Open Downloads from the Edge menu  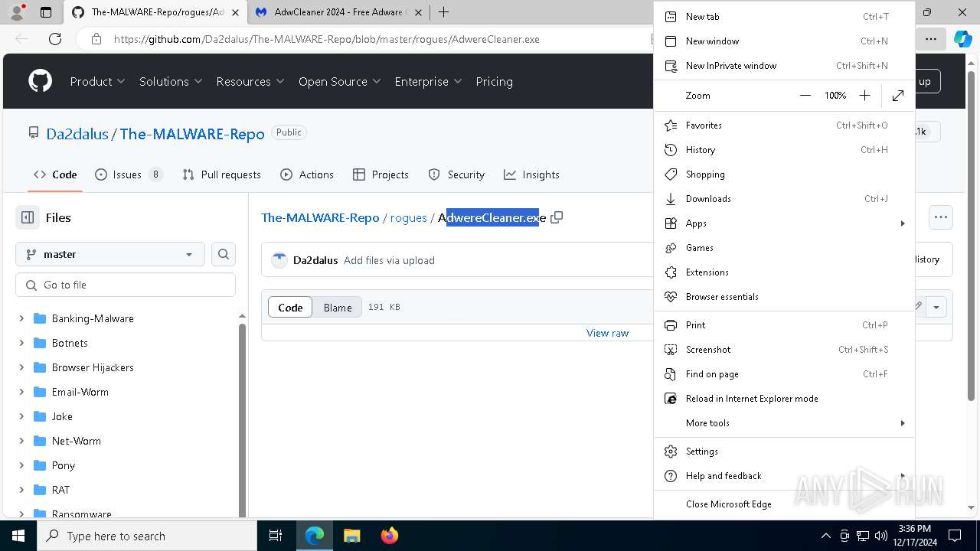point(784,199)
